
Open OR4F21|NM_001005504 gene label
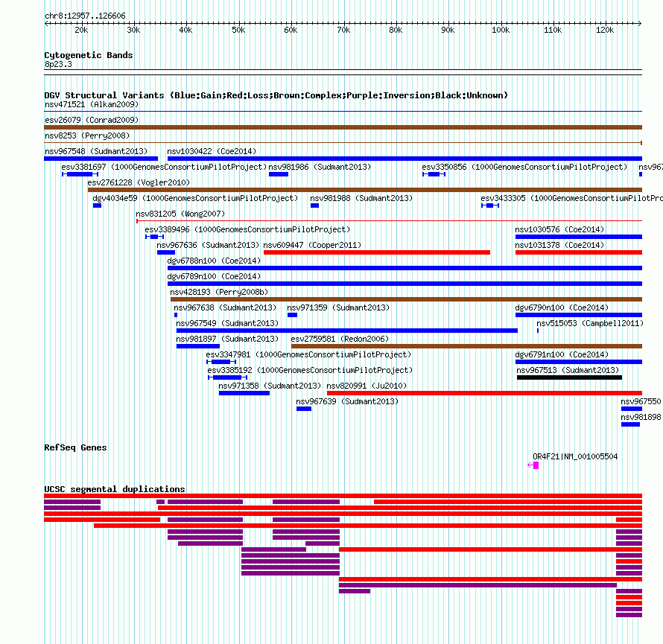575,456
